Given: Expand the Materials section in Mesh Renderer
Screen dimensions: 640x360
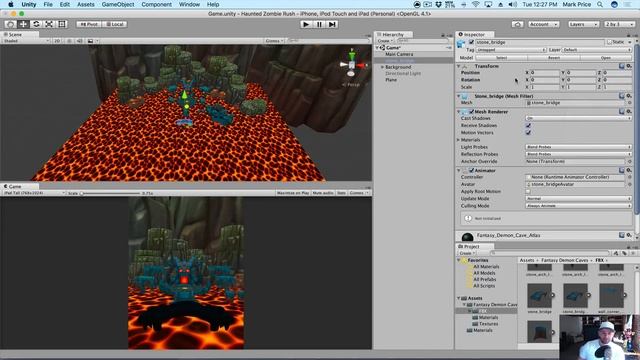Looking at the screenshot, I should tap(458, 140).
